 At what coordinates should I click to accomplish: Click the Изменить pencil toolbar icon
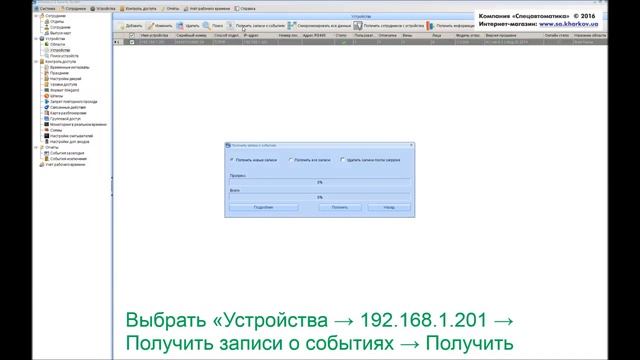click(x=150, y=26)
